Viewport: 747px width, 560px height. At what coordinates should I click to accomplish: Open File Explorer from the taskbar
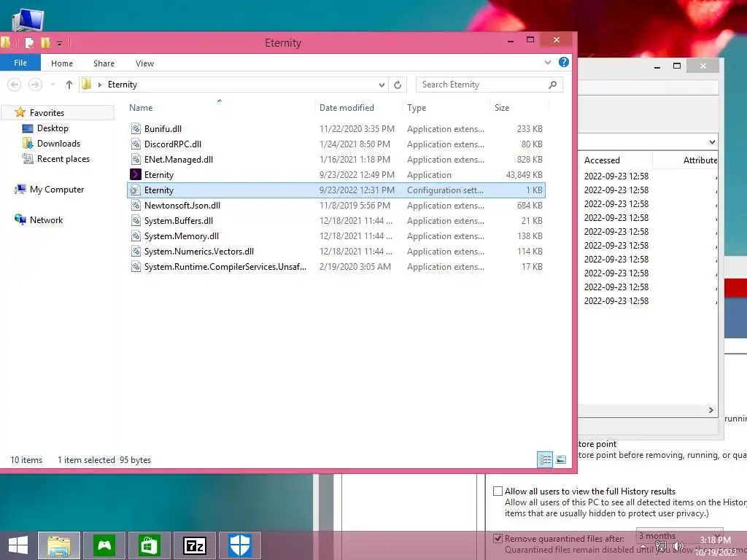pyautogui.click(x=59, y=545)
